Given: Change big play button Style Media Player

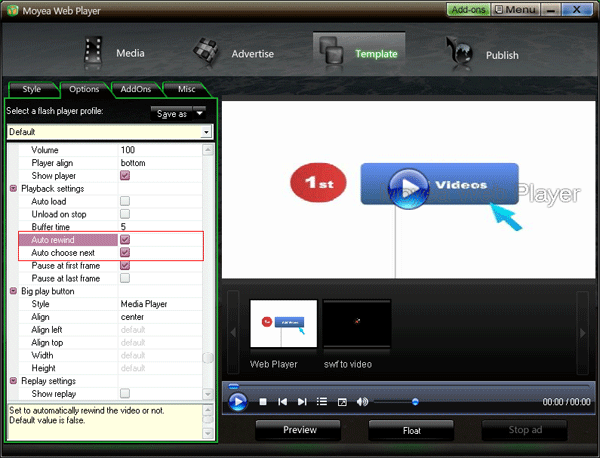Looking at the screenshot, I should (x=160, y=304).
